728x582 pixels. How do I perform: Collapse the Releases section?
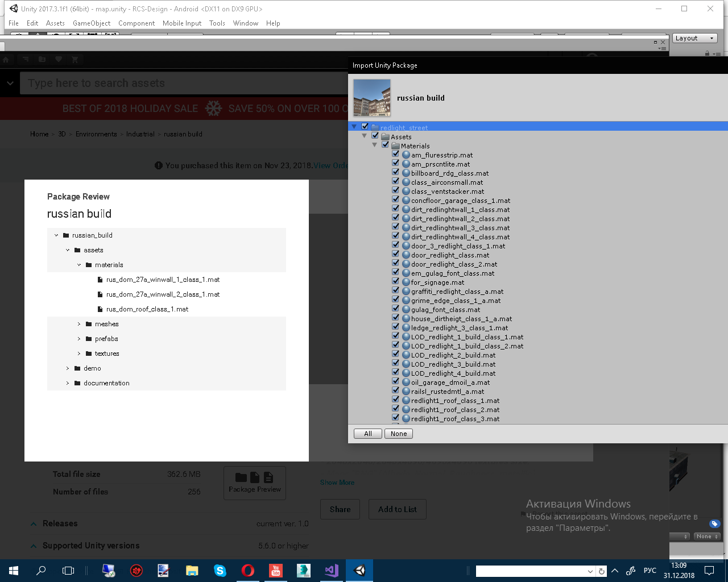tap(34, 524)
